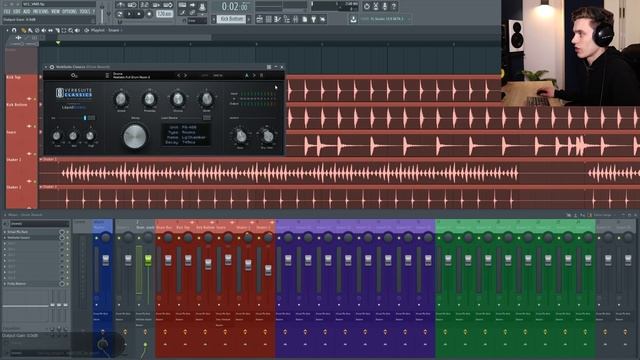Go to next Verbsuite preset

(x=185, y=76)
